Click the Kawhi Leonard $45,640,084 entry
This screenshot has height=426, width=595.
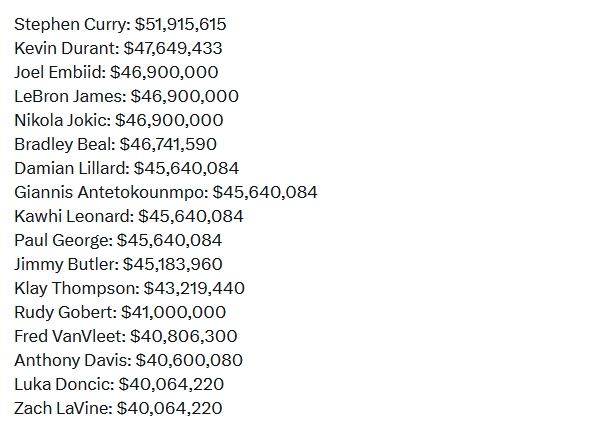coord(129,216)
